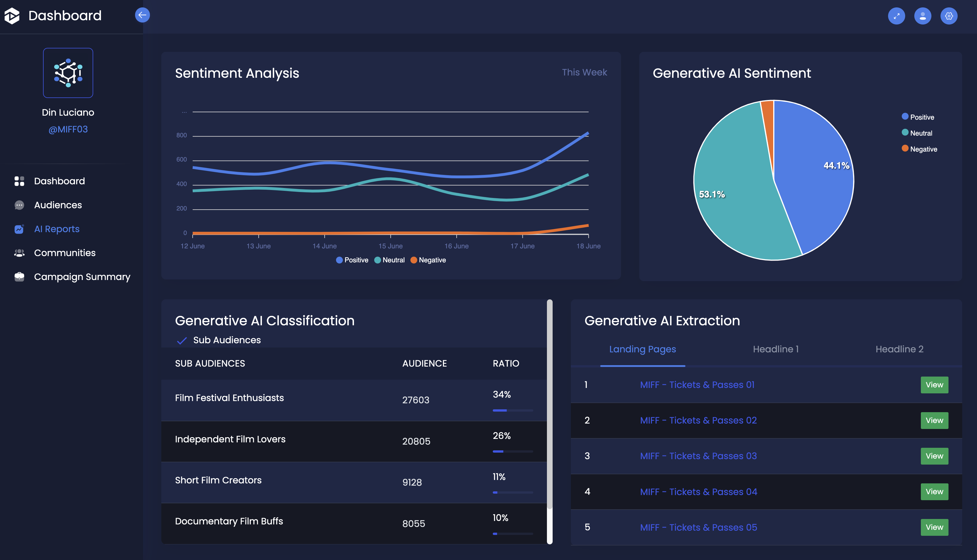Image resolution: width=977 pixels, height=560 pixels.
Task: Click the Din Luciano profile avatar
Action: (x=68, y=73)
